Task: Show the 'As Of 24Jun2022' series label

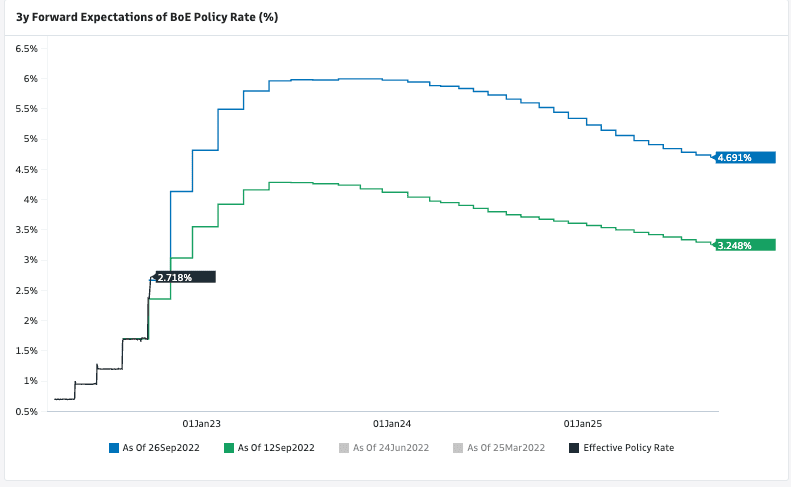Action: click(x=391, y=447)
